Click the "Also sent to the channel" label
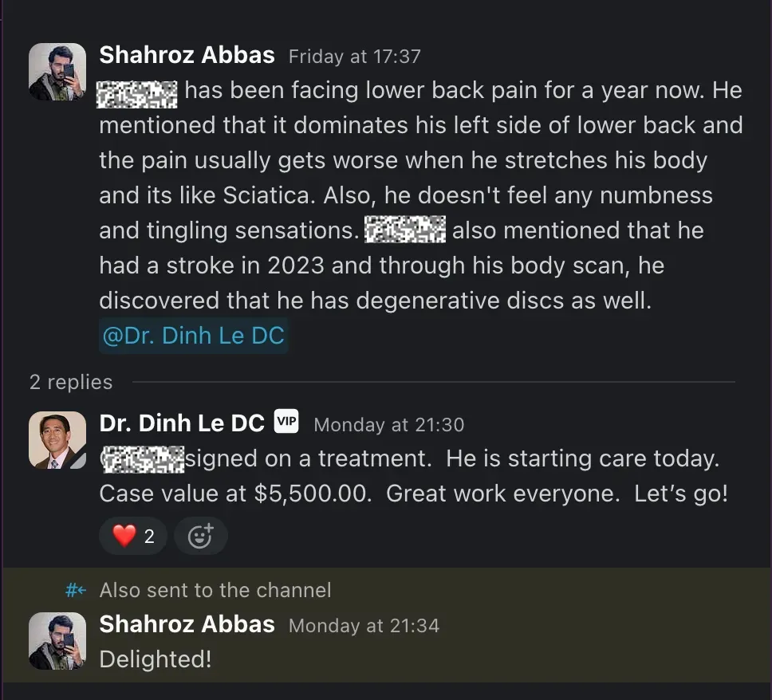 pyautogui.click(x=215, y=591)
